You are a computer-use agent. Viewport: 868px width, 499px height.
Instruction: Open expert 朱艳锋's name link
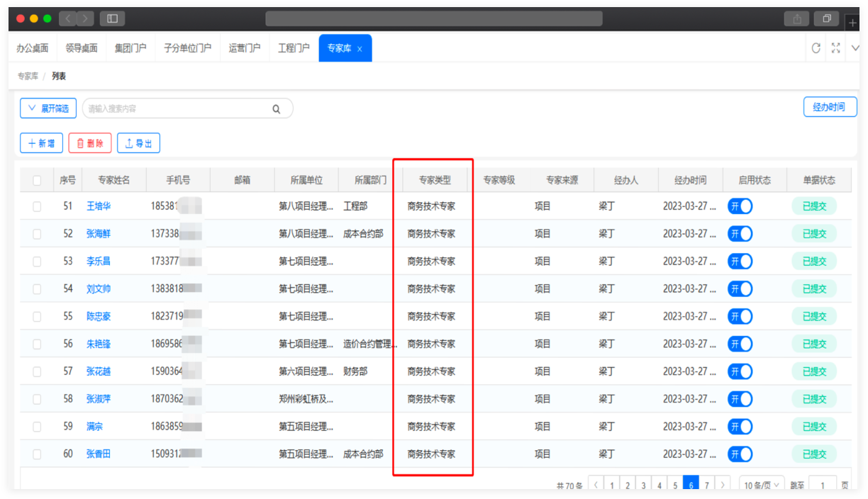click(99, 344)
